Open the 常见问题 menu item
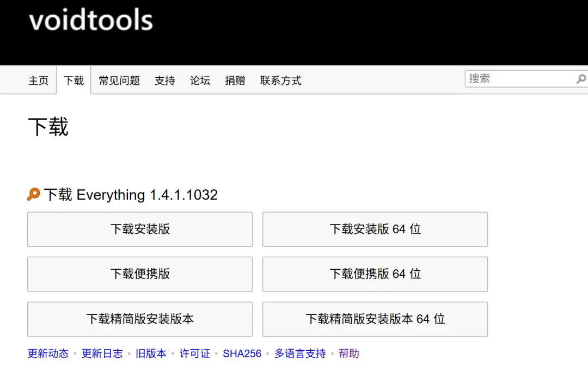 (119, 80)
